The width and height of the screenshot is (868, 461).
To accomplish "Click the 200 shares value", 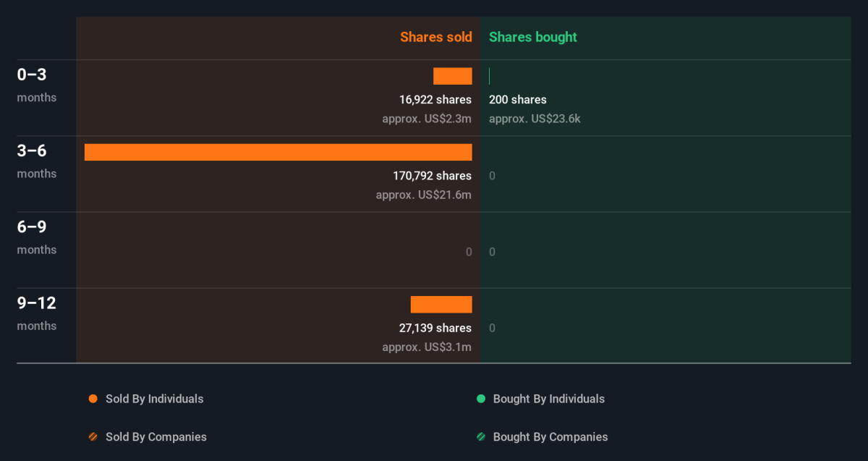I will (518, 100).
